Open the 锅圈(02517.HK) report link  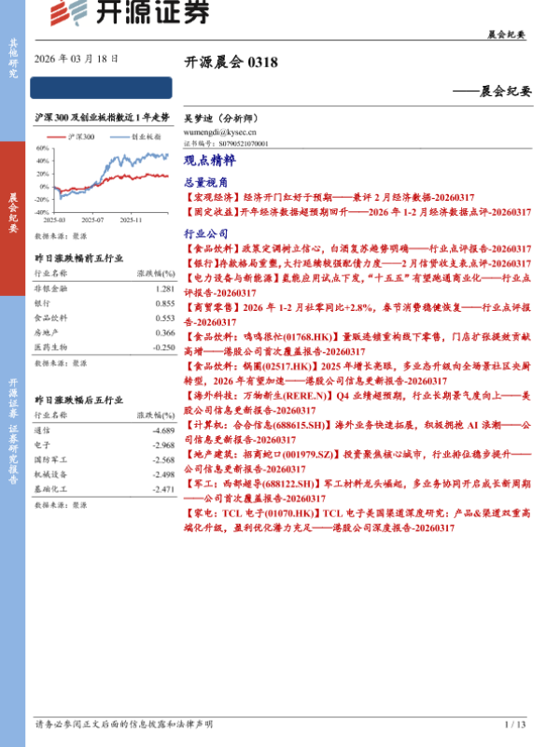(x=358, y=368)
